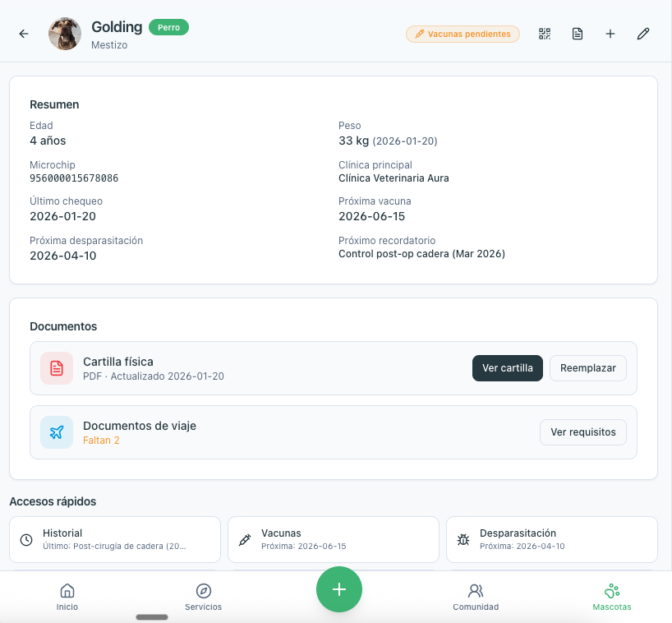This screenshot has height=623, width=672.
Task: Show Golding's QR code
Action: [x=544, y=34]
